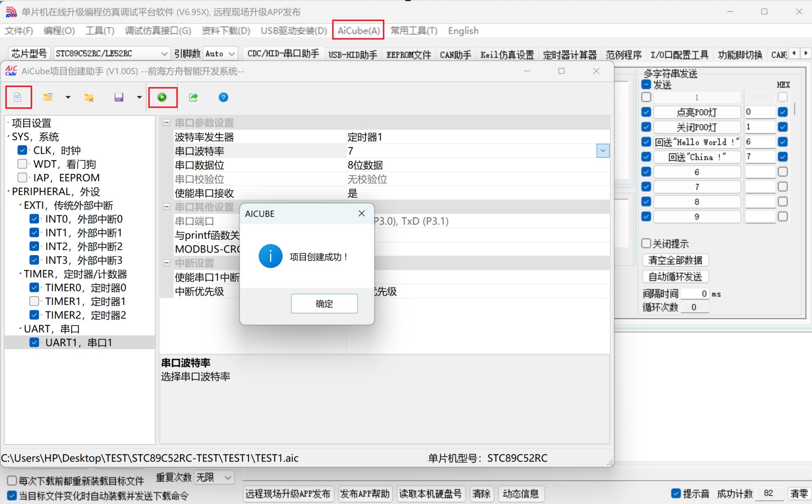Select 项目设置 tree item
Screen dimensions: 812x504
31,123
